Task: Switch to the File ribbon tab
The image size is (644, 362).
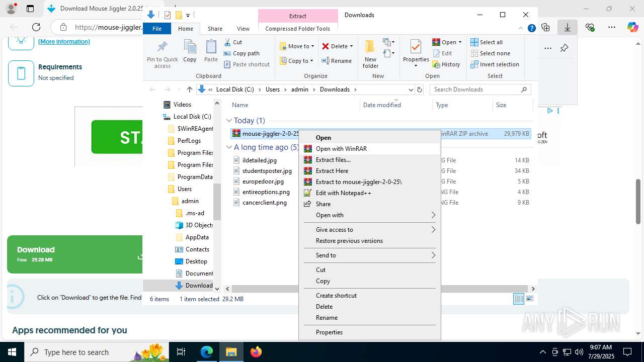Action: point(157,29)
